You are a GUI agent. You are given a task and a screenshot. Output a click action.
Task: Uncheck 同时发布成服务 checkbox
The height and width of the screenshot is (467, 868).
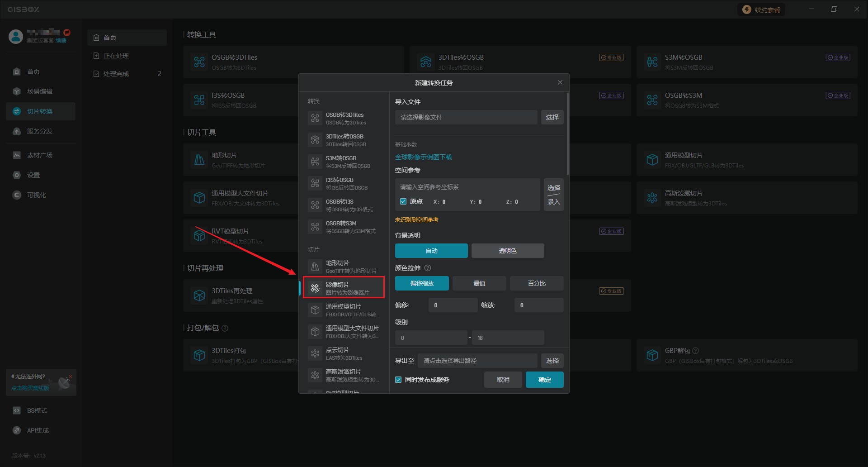click(x=398, y=380)
